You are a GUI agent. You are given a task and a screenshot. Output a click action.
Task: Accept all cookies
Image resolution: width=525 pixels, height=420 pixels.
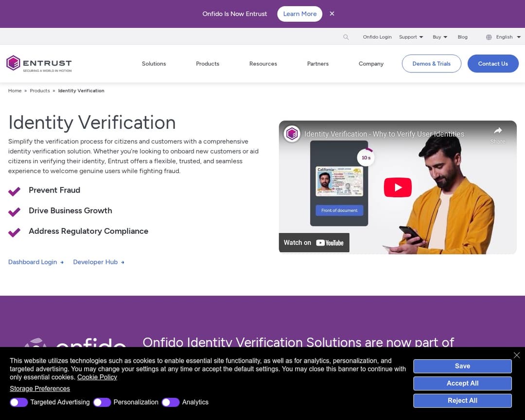coord(462,383)
